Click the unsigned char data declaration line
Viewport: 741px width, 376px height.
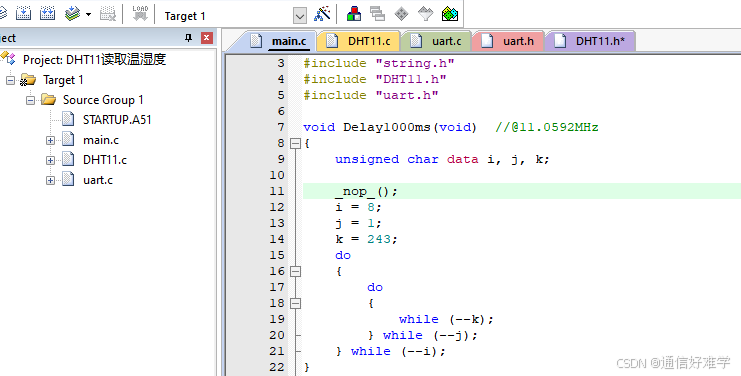pyautogui.click(x=442, y=159)
